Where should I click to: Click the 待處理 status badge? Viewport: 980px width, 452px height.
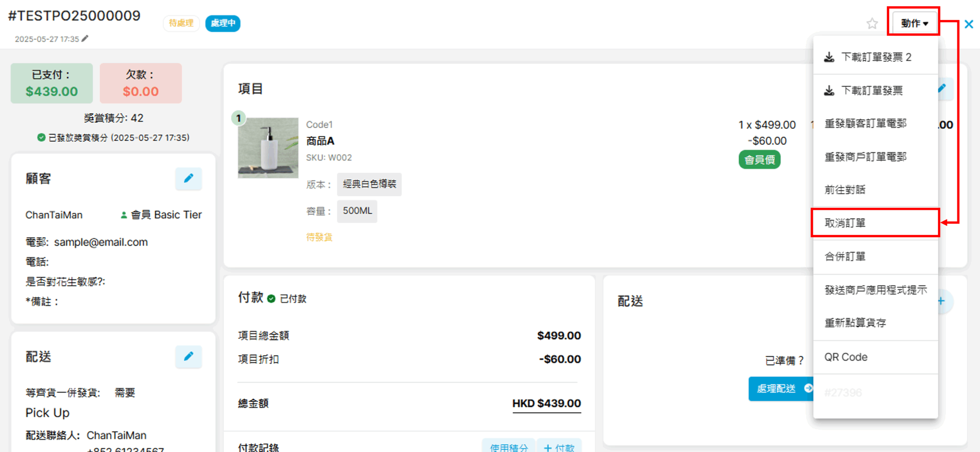[181, 23]
